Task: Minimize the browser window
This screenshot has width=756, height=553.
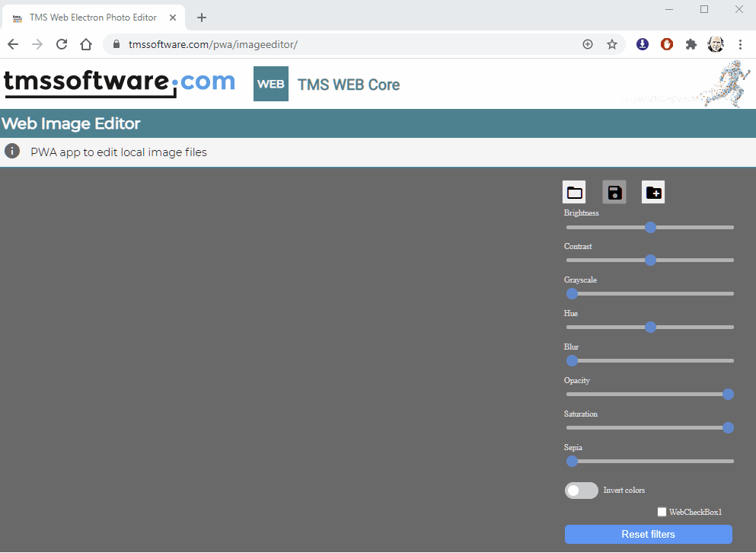Action: tap(669, 9)
